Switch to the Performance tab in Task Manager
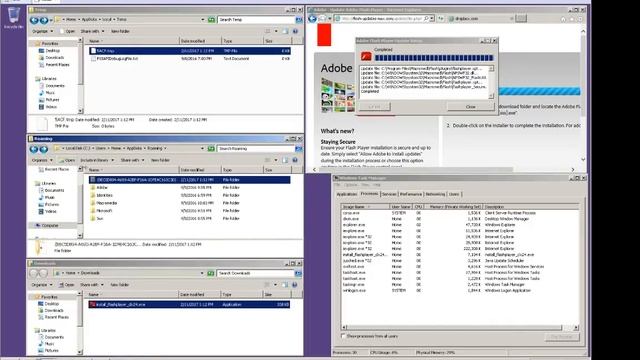 [411, 194]
